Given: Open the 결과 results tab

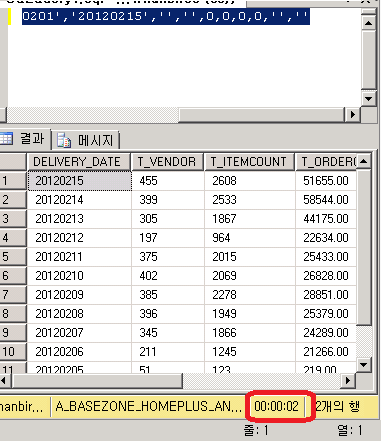Looking at the screenshot, I should [25, 139].
